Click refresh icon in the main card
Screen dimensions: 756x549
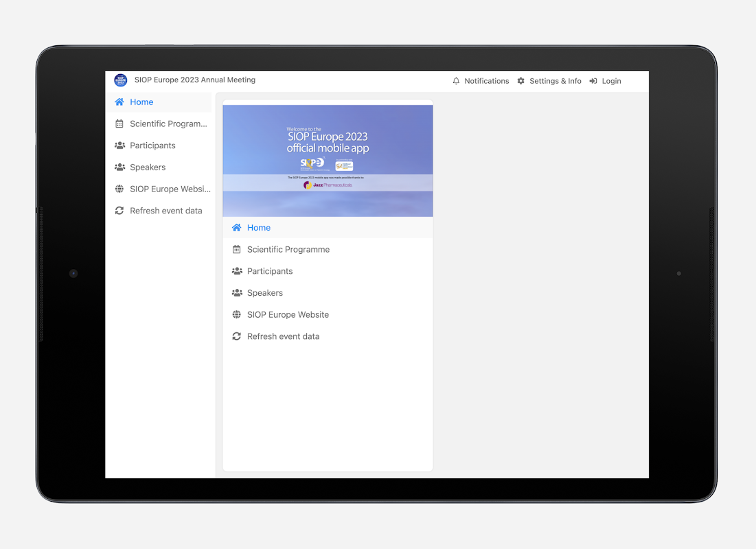tap(237, 336)
